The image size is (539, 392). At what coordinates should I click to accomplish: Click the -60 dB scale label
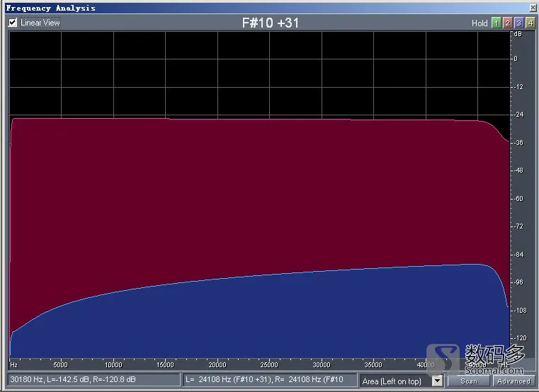(x=518, y=199)
